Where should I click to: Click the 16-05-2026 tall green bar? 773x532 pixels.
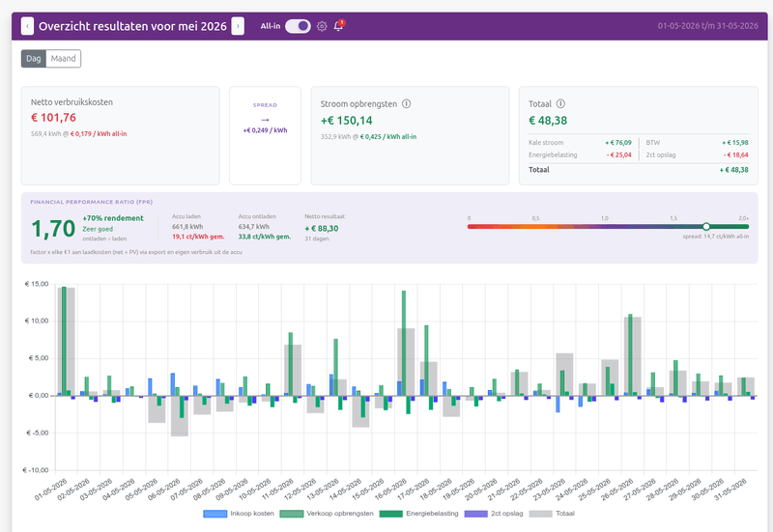404,343
